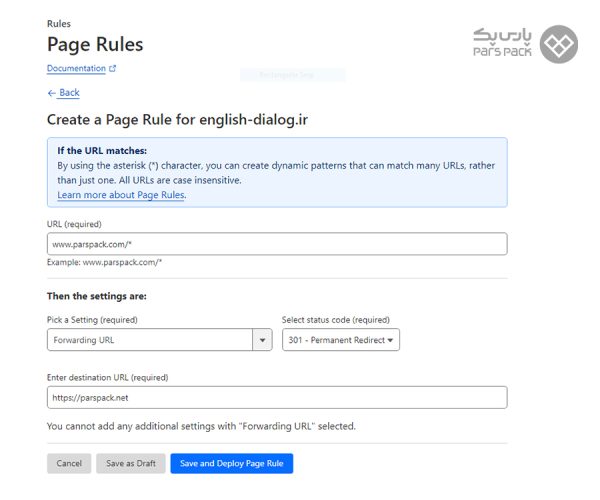Screen dimensions: 600x500
Task: Click the Page Rules heading
Action: click(95, 45)
